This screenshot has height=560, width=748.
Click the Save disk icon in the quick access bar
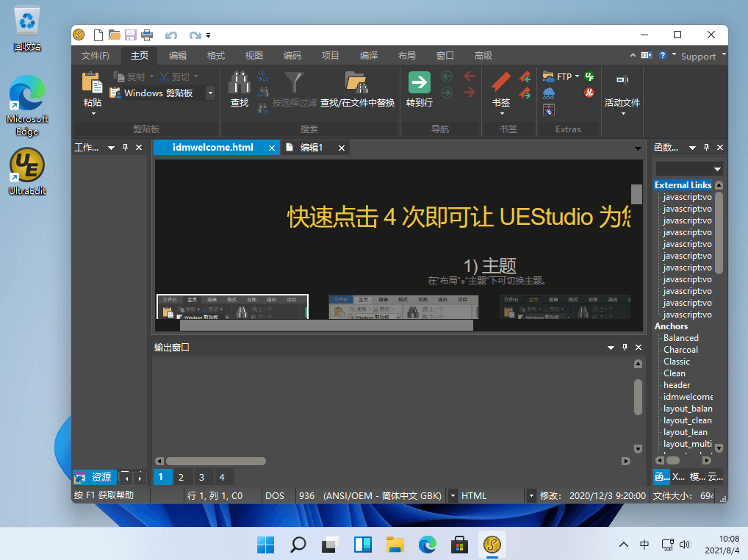[x=130, y=35]
